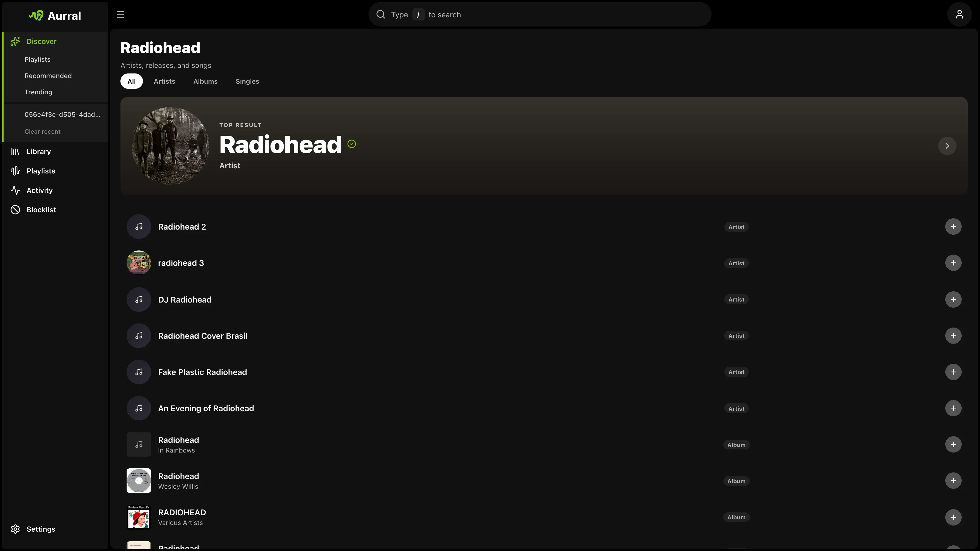Click the 'Wesley Willis' subtitle text
Image resolution: width=980 pixels, height=551 pixels.
pyautogui.click(x=178, y=487)
